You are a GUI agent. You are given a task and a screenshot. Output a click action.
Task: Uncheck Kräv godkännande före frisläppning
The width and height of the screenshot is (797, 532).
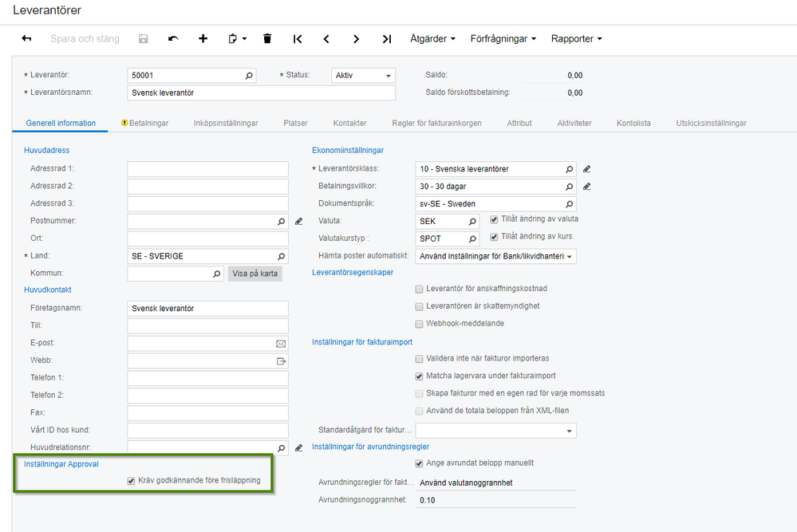tap(131, 481)
